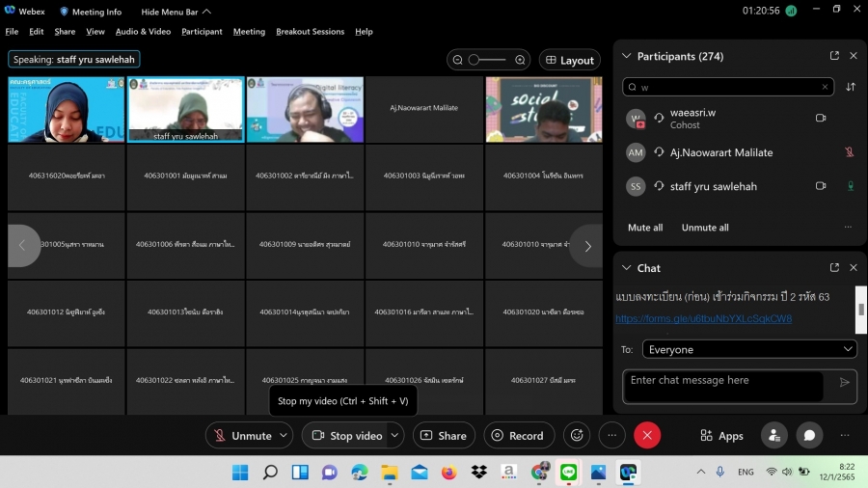
Task: Expand the audio options arrow beside Unmute
Action: tap(284, 435)
